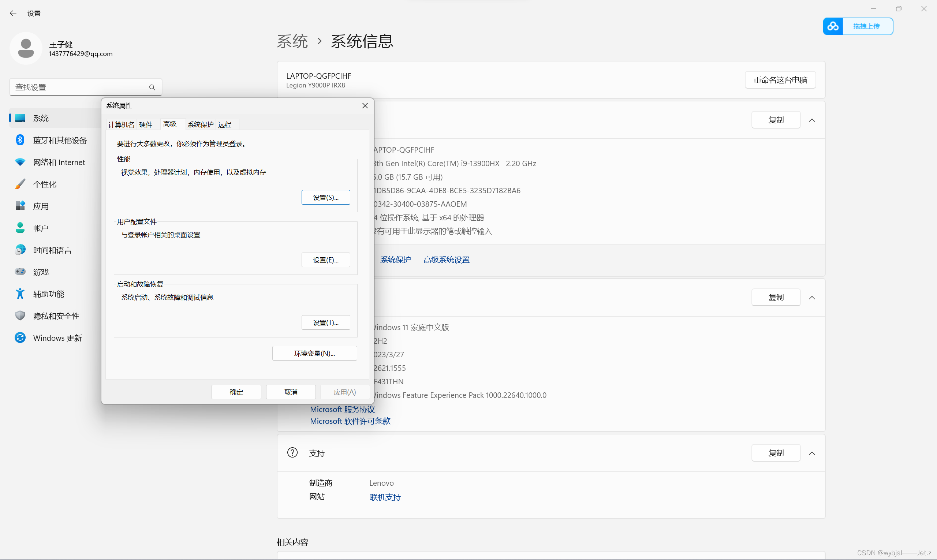The height and width of the screenshot is (560, 937).
Task: Open performance 设置(S) button
Action: 326,197
